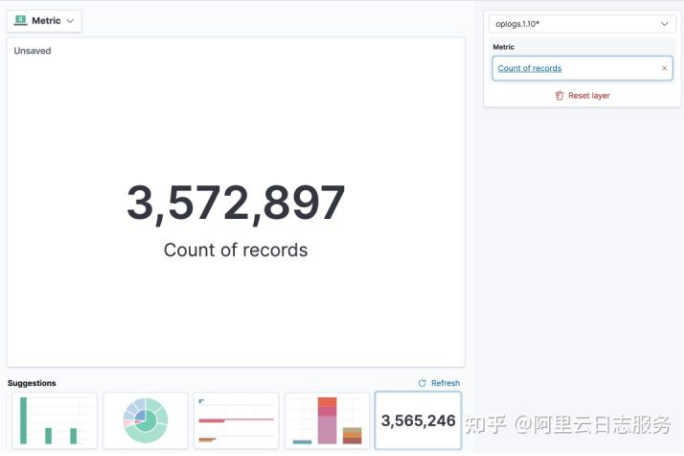Refresh the suggestions
Viewport: 684px width, 456px height.
(x=439, y=383)
